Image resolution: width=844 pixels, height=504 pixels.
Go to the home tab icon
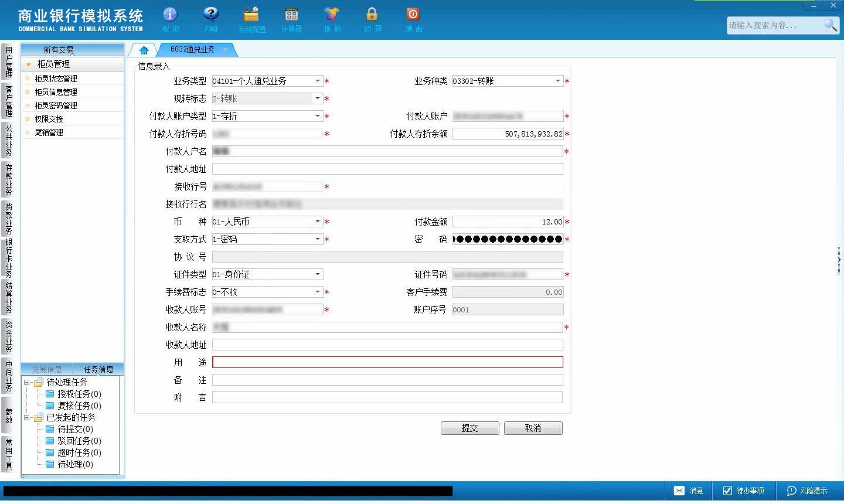click(144, 50)
